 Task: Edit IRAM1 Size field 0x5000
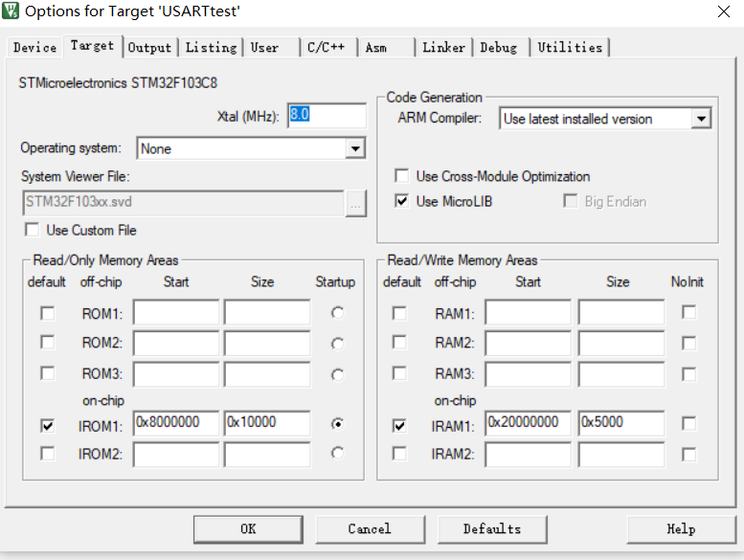621,423
